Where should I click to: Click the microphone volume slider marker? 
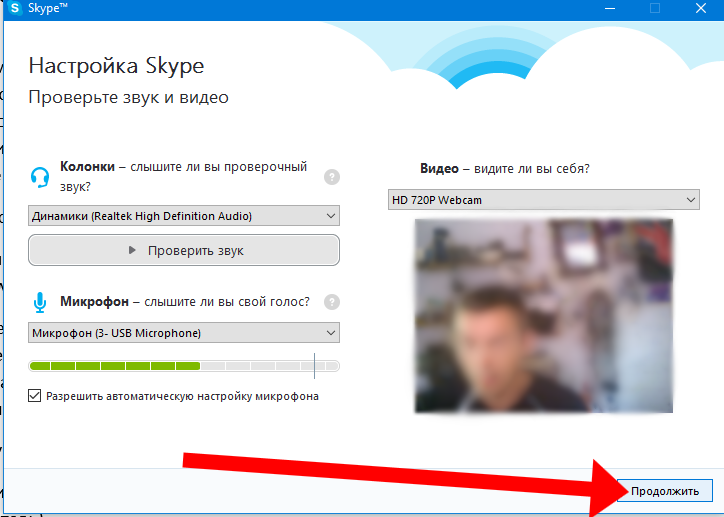[x=315, y=366]
